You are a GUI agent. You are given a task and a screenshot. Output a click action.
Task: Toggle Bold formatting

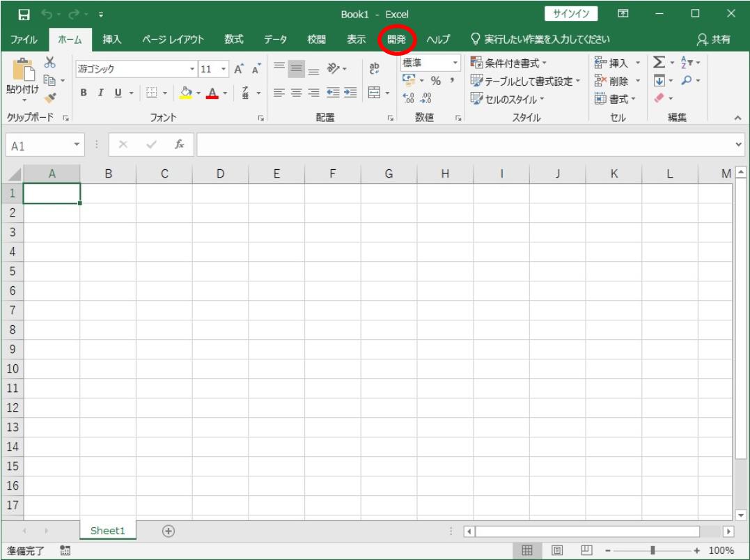tap(83, 92)
